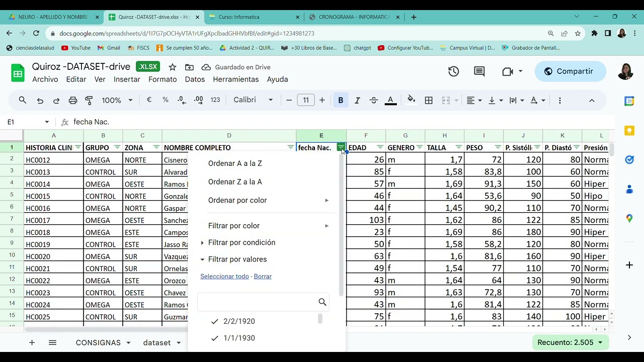The image size is (644, 362).
Task: Open the zoom 100% dropdown
Action: point(117,100)
